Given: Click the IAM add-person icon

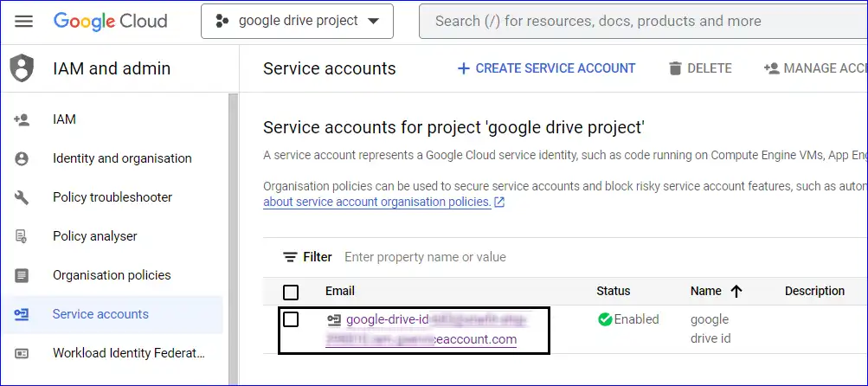Looking at the screenshot, I should pyautogui.click(x=22, y=119).
